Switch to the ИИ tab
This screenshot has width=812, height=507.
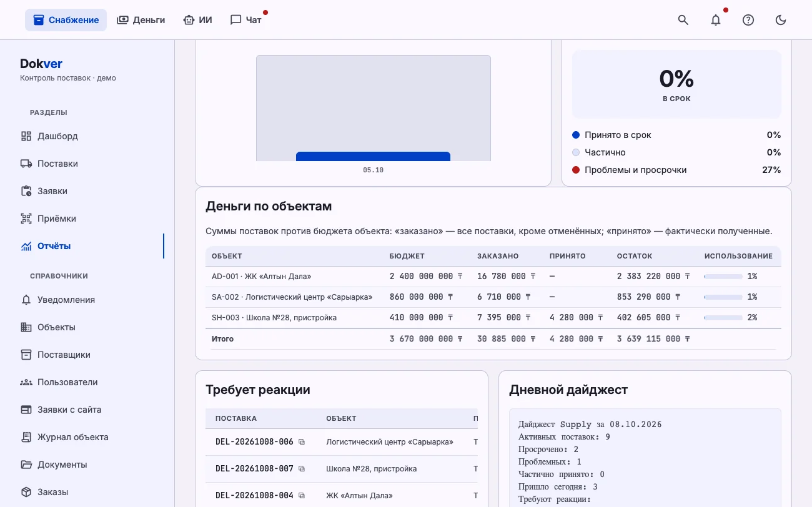[197, 20]
